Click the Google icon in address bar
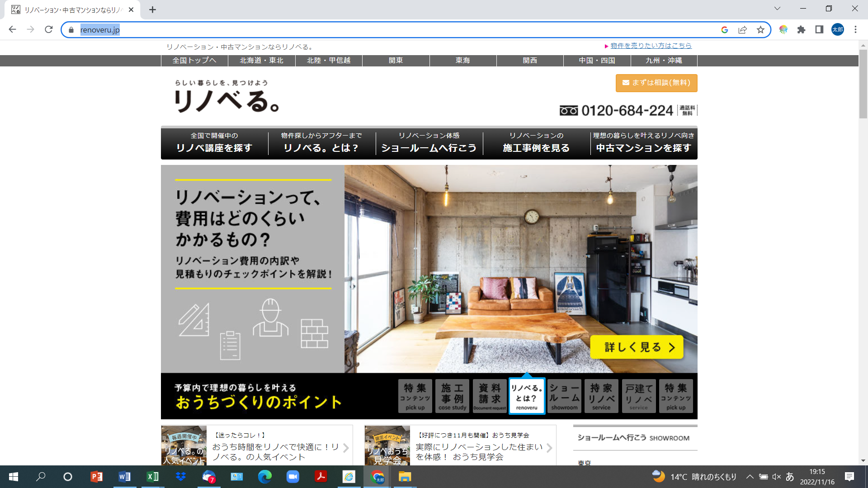This screenshot has height=488, width=868. tap(724, 30)
